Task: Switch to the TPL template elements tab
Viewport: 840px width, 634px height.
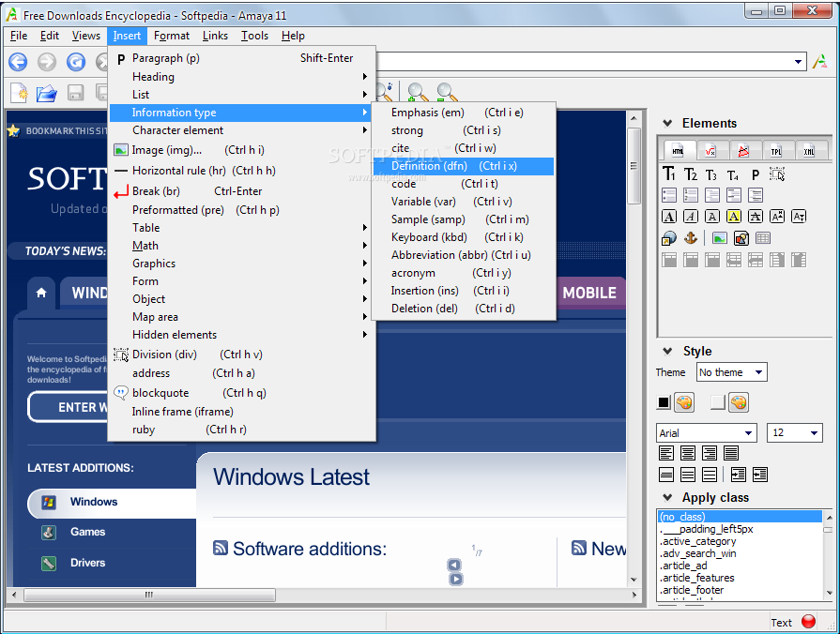Action: click(x=776, y=152)
